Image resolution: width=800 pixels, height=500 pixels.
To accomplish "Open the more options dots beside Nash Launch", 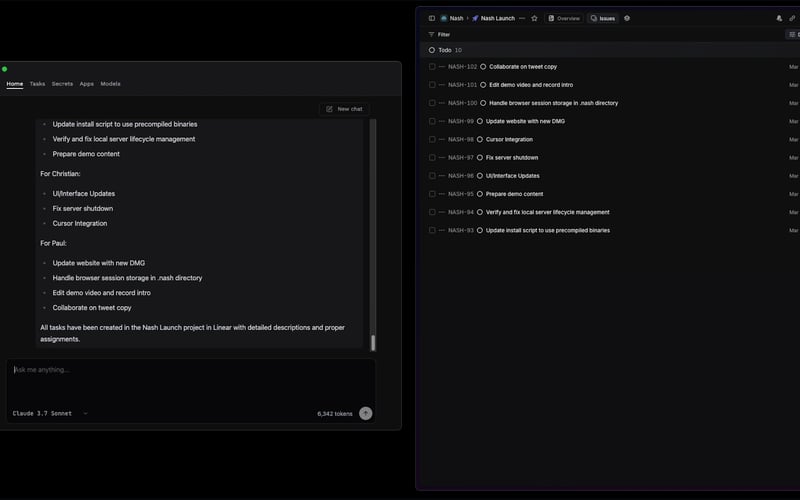I will click(x=522, y=18).
